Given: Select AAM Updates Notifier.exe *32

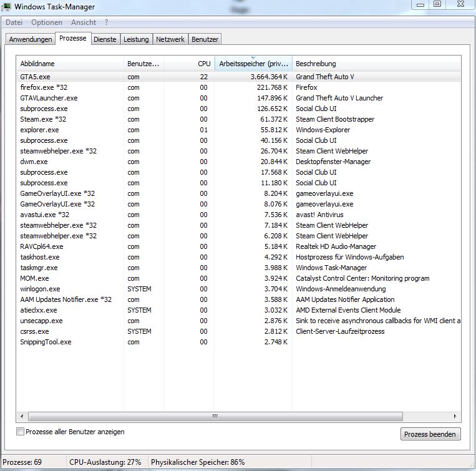Looking at the screenshot, I should click(238, 299).
